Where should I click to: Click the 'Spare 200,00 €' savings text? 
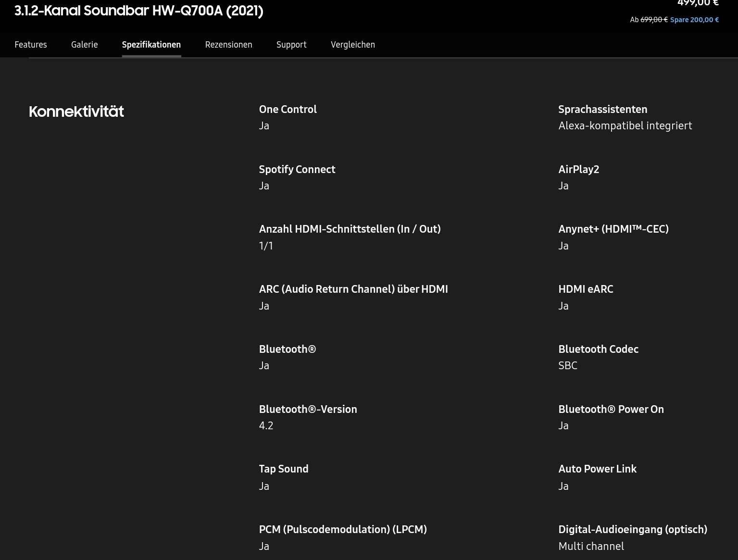[x=694, y=20]
